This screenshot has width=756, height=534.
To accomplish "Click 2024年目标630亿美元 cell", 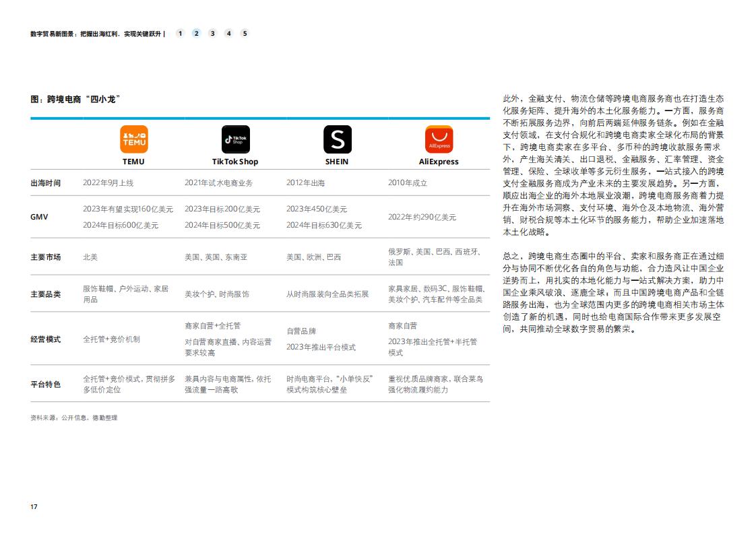I will pyautogui.click(x=324, y=225).
